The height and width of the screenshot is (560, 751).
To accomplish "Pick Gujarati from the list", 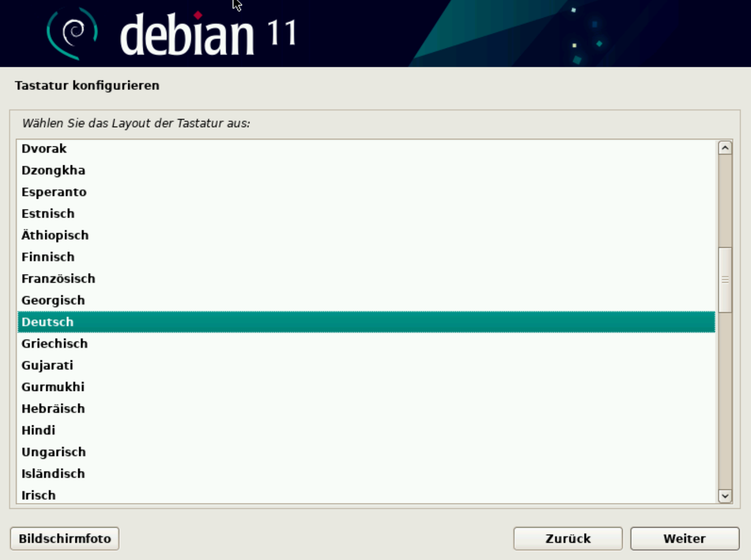I will [366, 365].
